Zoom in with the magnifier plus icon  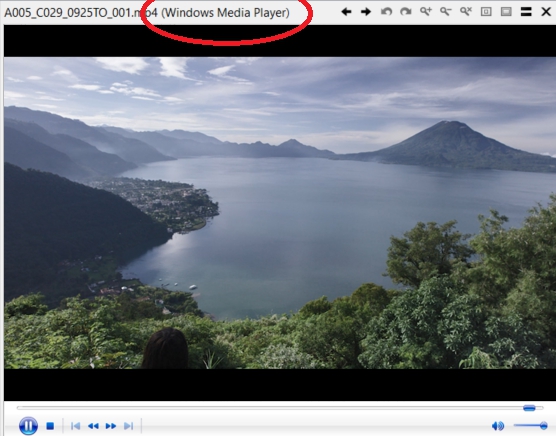426,12
